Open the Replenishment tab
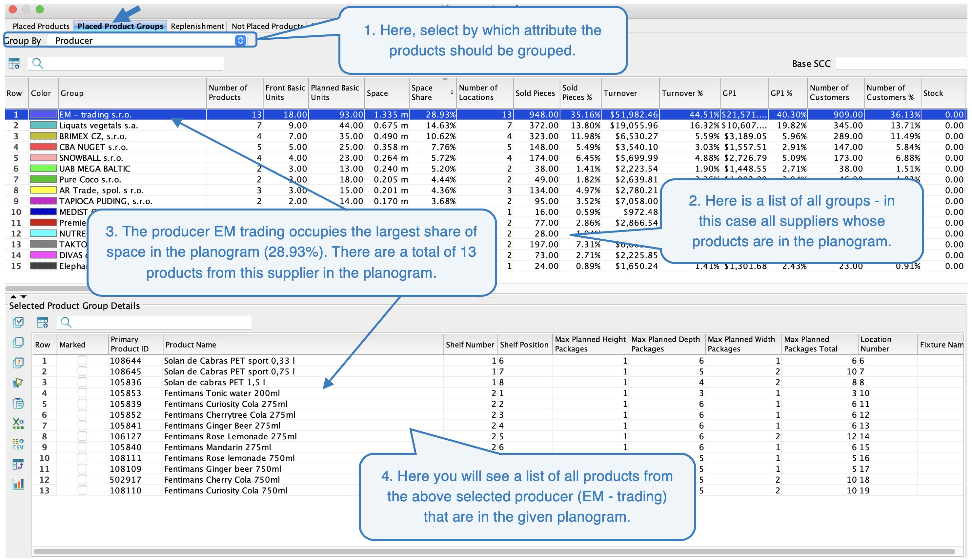972x560 pixels. tap(197, 26)
